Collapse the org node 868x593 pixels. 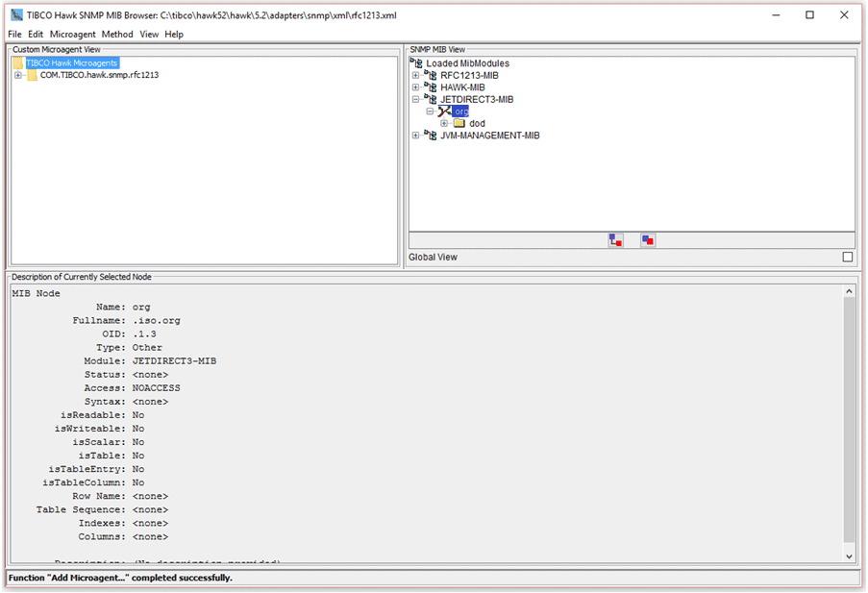(430, 111)
